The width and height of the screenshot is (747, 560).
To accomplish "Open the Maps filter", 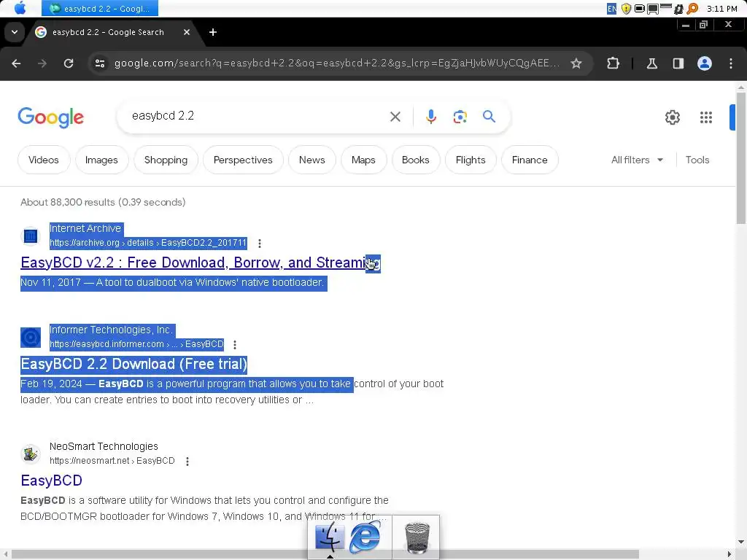I will tap(363, 160).
